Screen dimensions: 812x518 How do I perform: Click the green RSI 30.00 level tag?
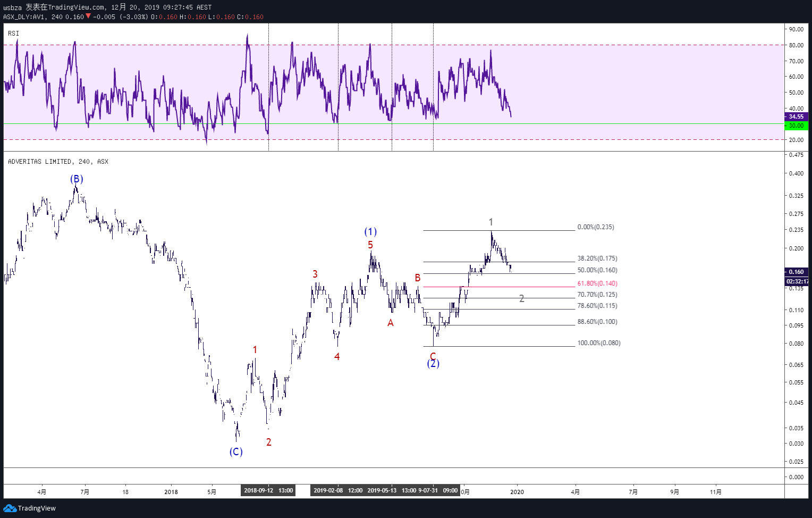796,126
